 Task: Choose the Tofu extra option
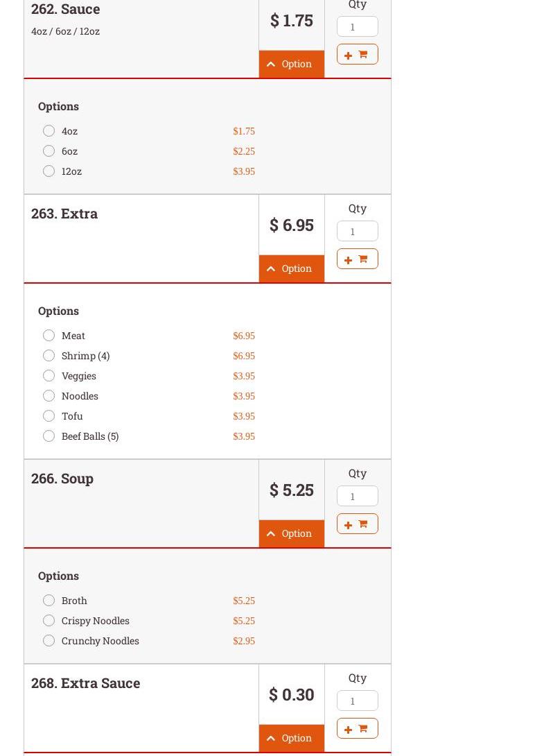tap(49, 415)
